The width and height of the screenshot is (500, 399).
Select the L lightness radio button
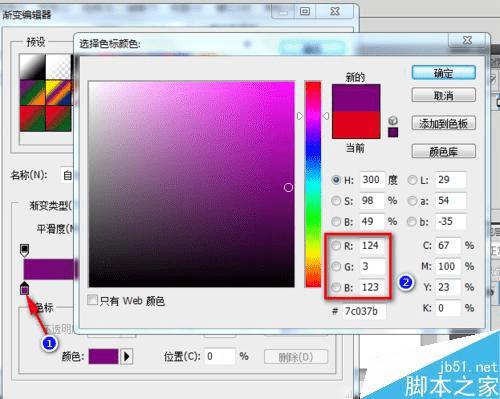coord(412,180)
